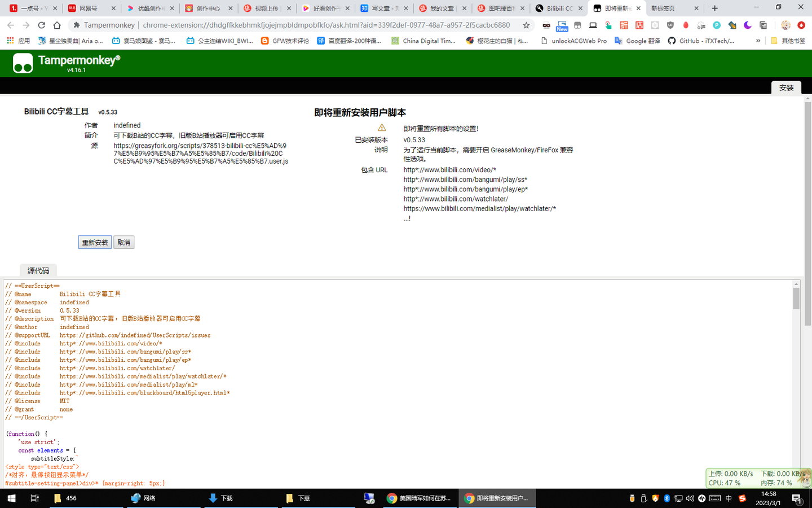Click the address bar URL

pyautogui.click(x=326, y=25)
